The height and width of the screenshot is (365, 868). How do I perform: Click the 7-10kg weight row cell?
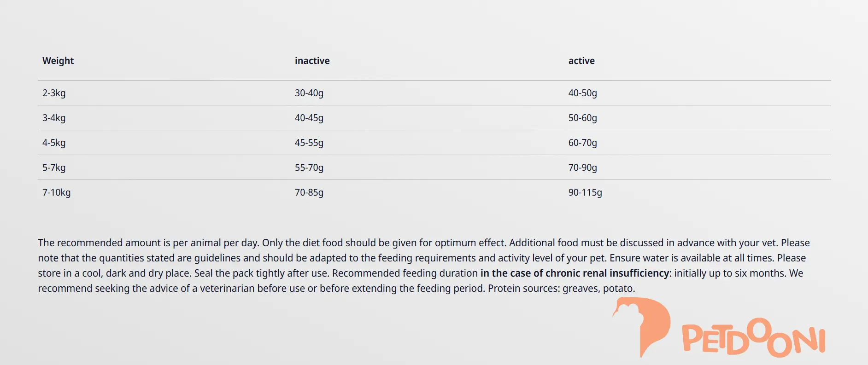tap(56, 192)
